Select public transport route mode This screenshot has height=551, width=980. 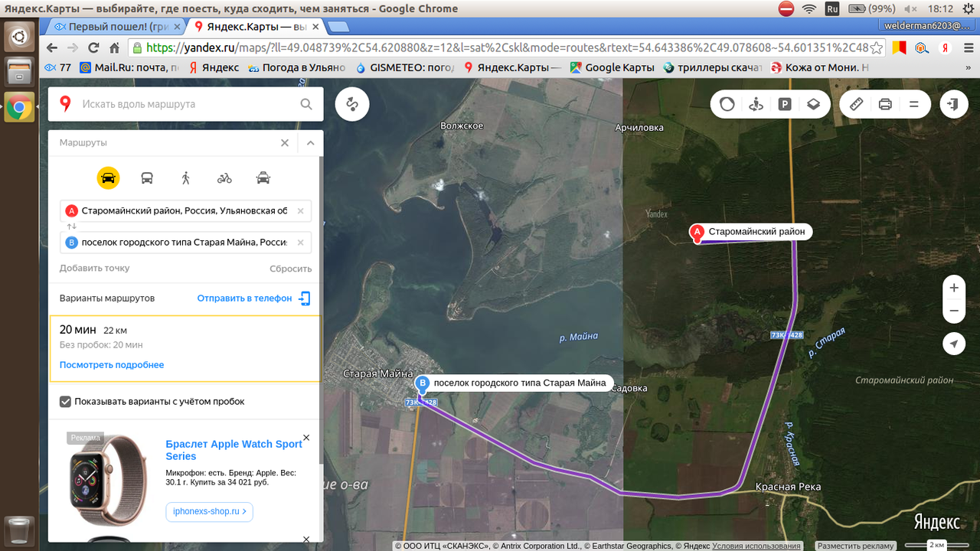coord(147,178)
